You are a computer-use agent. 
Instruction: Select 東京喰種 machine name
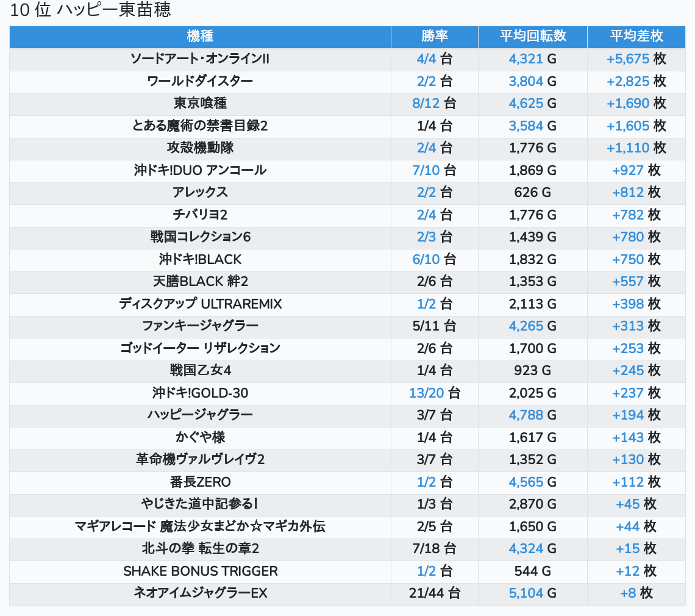[x=200, y=104]
